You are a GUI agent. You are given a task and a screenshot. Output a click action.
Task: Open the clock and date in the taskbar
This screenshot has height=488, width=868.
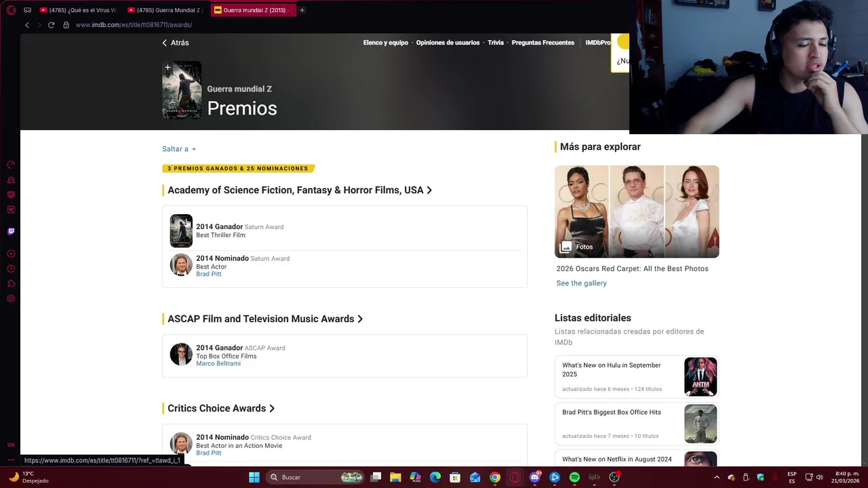click(x=847, y=477)
